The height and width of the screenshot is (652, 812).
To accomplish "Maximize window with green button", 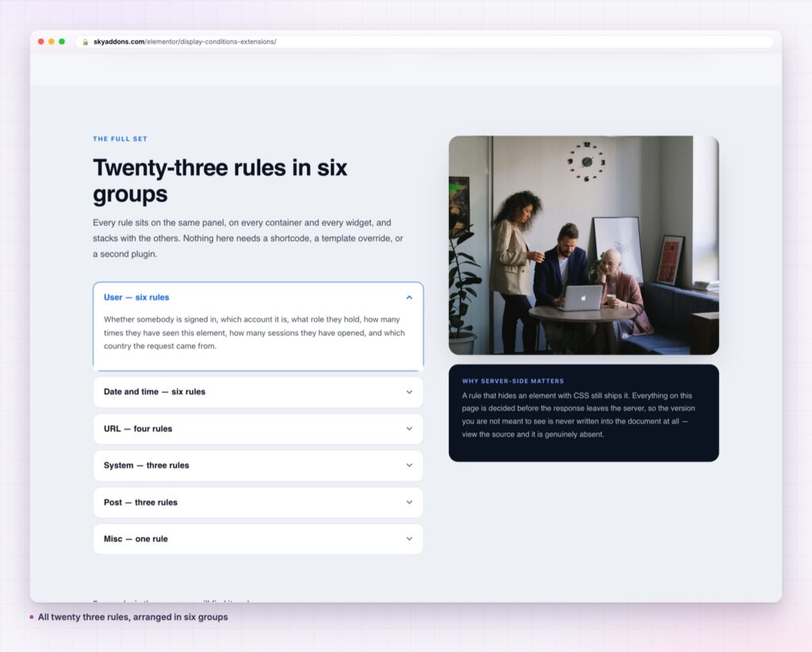I will point(62,41).
